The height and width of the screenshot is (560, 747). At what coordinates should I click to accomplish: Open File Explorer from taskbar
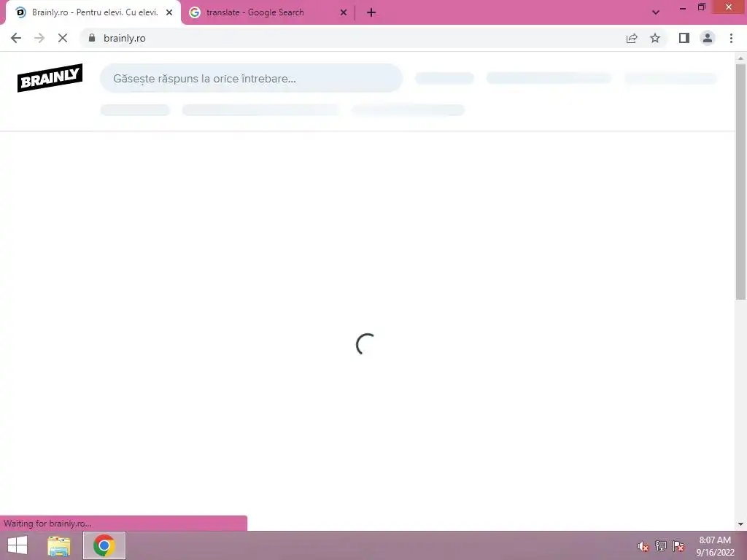pos(59,545)
